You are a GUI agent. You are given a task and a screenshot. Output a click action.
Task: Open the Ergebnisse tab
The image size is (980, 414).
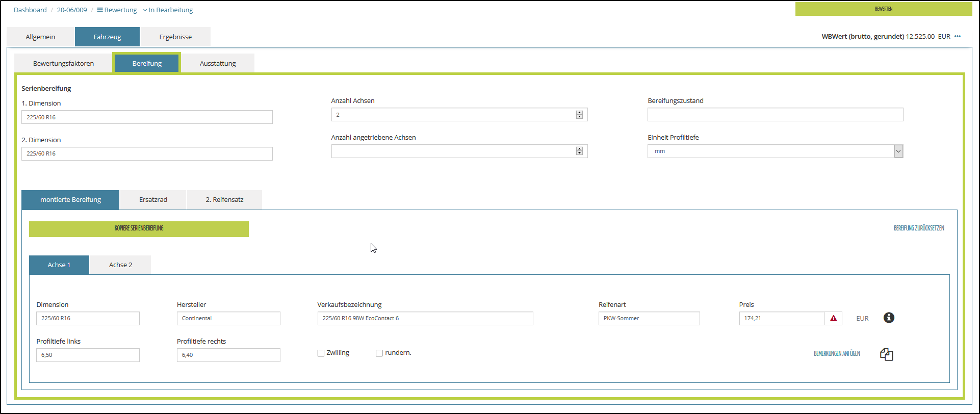pyautogui.click(x=175, y=37)
